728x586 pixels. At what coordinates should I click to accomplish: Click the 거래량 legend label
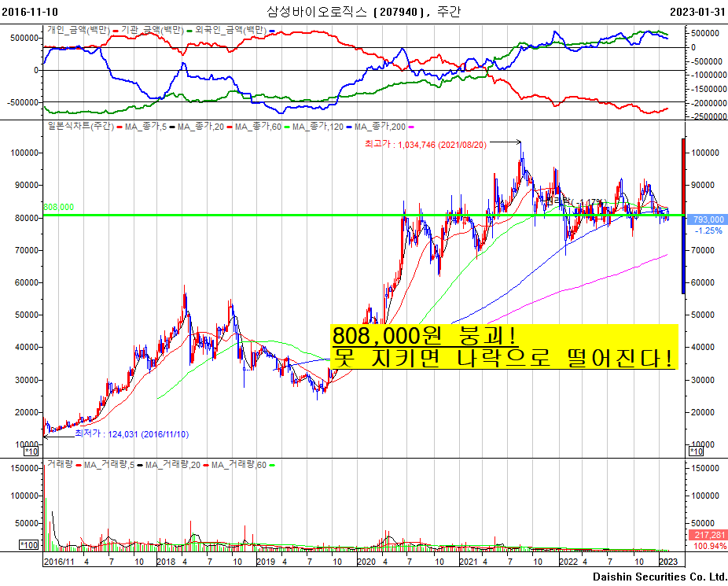coord(60,464)
